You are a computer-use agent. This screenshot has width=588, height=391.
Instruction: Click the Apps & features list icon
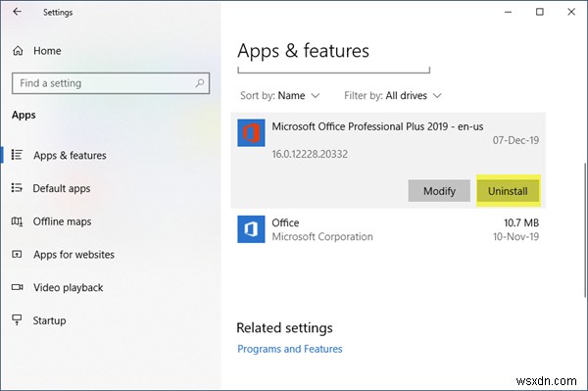point(17,155)
